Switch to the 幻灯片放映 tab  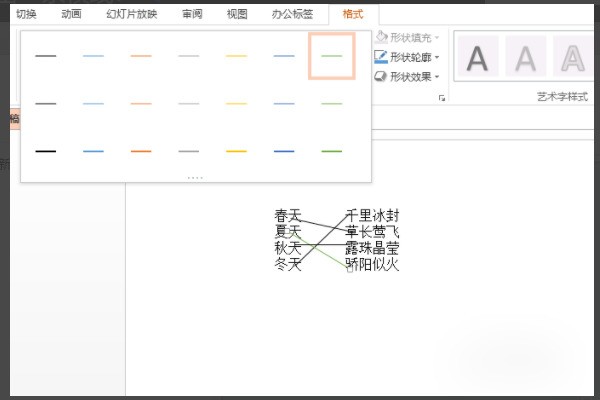[x=132, y=14]
